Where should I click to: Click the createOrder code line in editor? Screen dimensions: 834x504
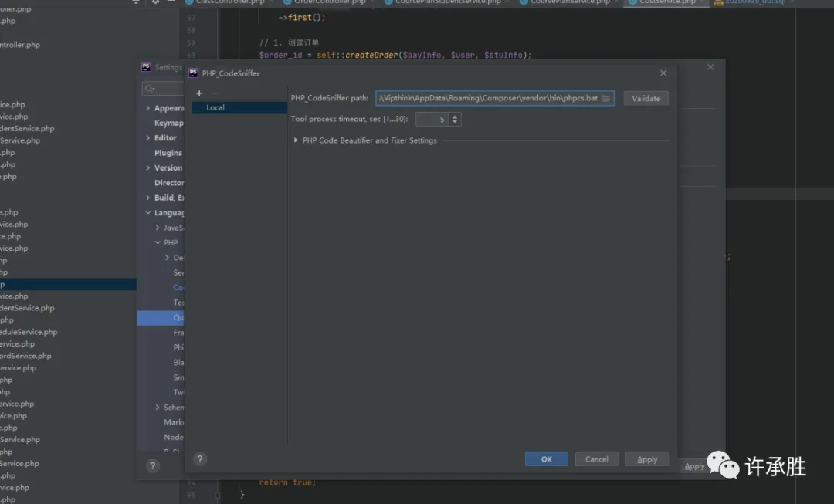[395, 55]
